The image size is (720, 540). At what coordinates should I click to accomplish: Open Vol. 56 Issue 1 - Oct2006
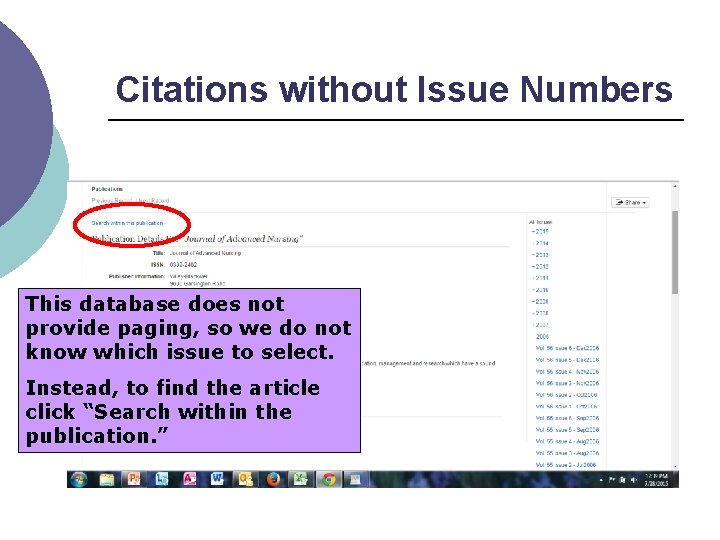(566, 406)
